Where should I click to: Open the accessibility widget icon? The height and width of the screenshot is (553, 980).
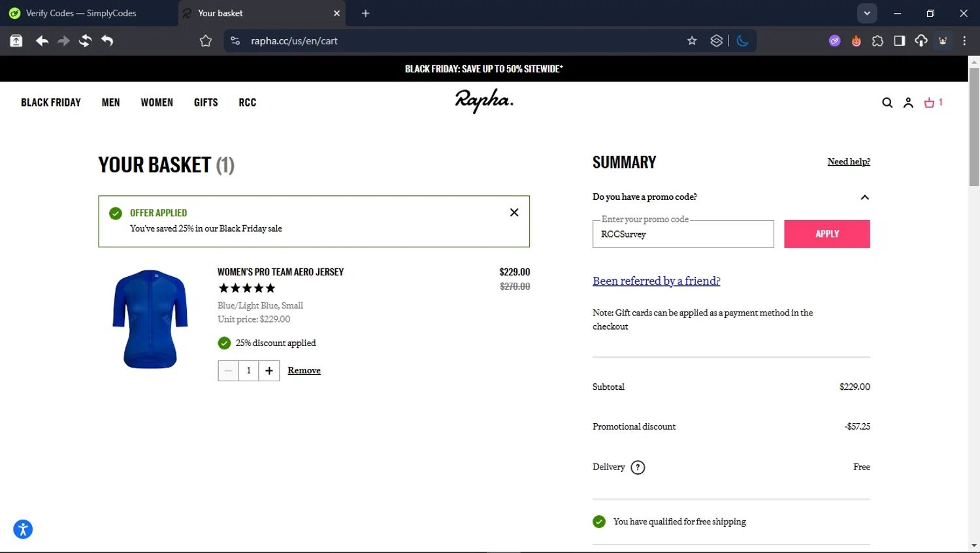pos(23,529)
